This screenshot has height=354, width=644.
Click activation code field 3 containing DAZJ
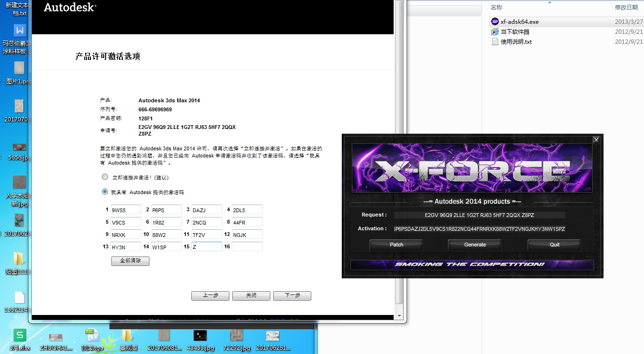[x=207, y=210]
